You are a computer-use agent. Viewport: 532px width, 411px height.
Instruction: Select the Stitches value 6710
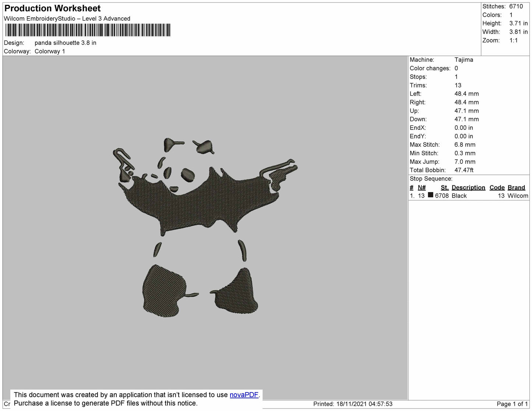tap(516, 6)
